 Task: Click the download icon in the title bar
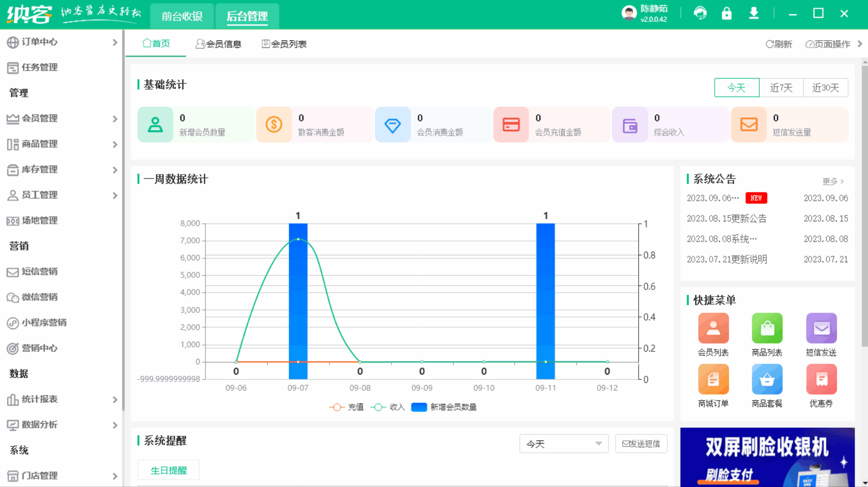click(753, 13)
